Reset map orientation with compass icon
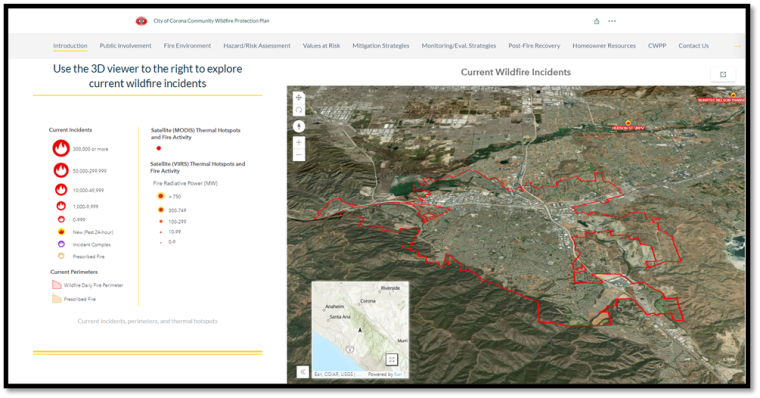Viewport: 760px width, 398px height. click(299, 127)
